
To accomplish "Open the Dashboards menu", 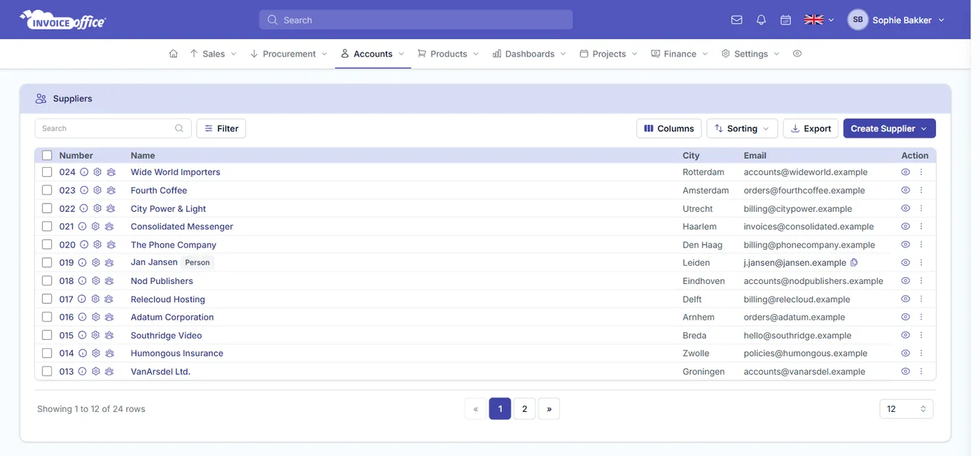I will 530,54.
